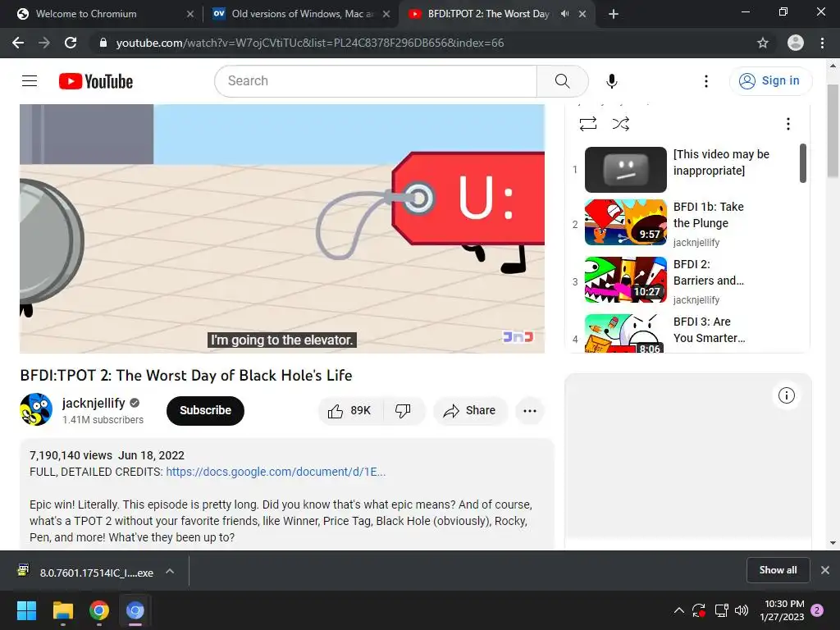Screen dimensions: 840x630
Task: Open network icon in system tray
Action: (721, 610)
